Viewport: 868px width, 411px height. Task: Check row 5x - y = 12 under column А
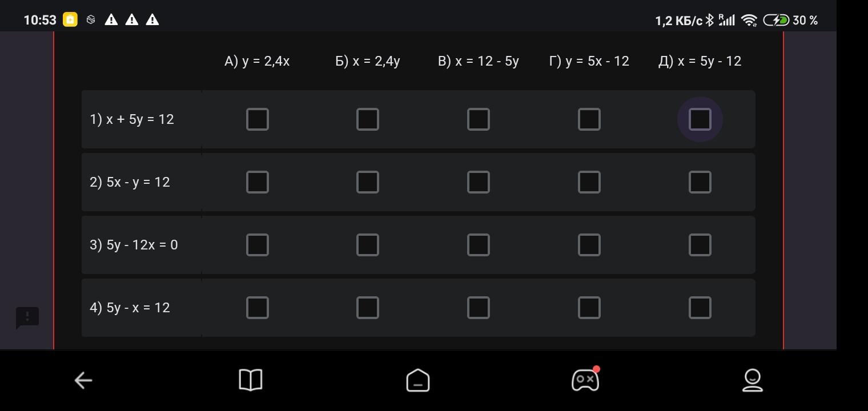click(257, 182)
